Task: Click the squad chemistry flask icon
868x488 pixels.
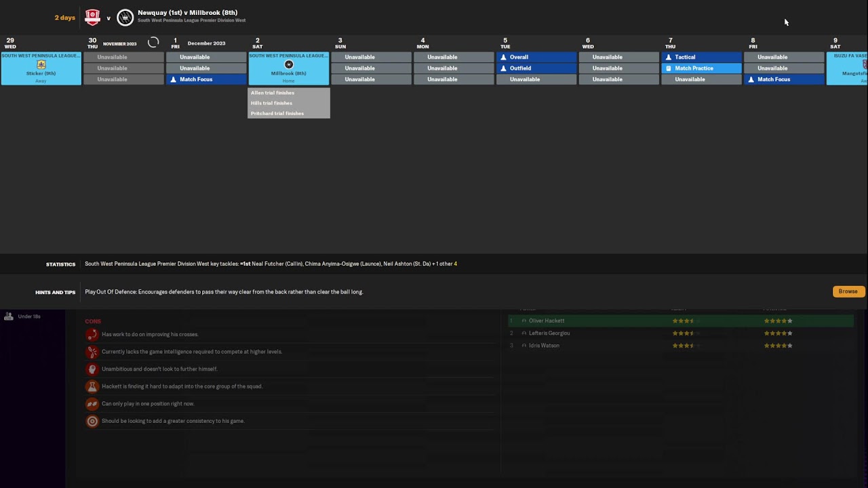Action: tap(92, 386)
